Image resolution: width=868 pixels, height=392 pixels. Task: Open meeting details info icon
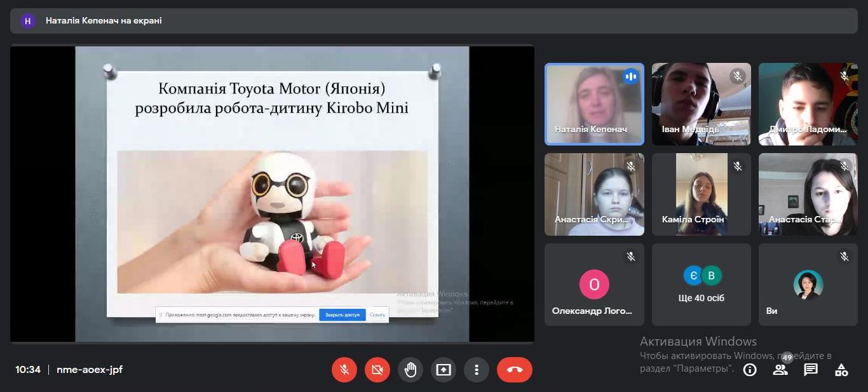tap(750, 370)
